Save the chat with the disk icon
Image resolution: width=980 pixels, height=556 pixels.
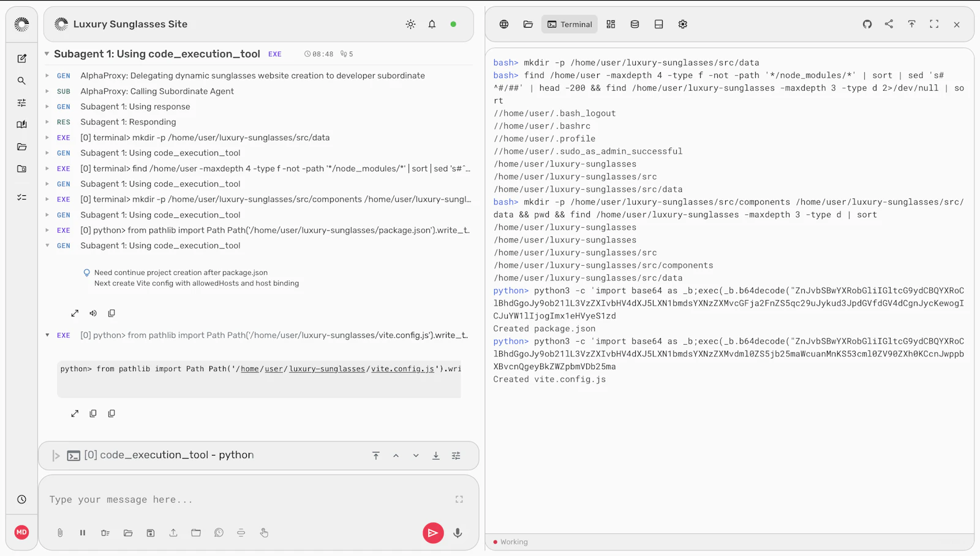pos(151,533)
